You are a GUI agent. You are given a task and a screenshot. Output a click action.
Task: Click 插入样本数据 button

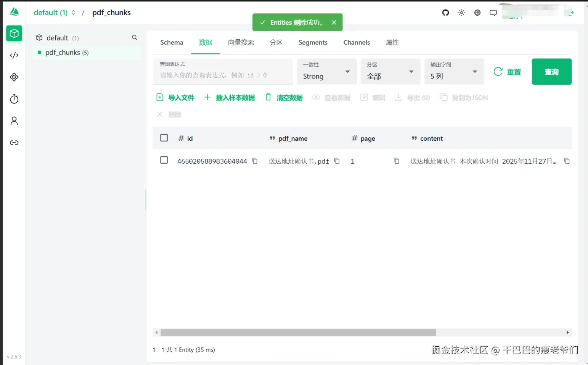tap(230, 98)
